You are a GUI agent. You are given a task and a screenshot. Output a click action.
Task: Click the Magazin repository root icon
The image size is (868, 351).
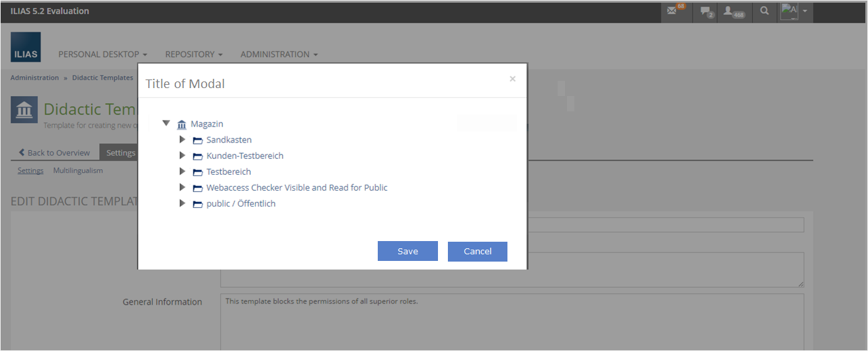[182, 125]
